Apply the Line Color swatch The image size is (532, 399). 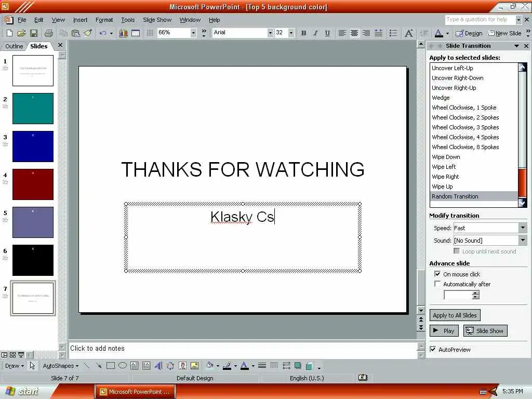(228, 365)
